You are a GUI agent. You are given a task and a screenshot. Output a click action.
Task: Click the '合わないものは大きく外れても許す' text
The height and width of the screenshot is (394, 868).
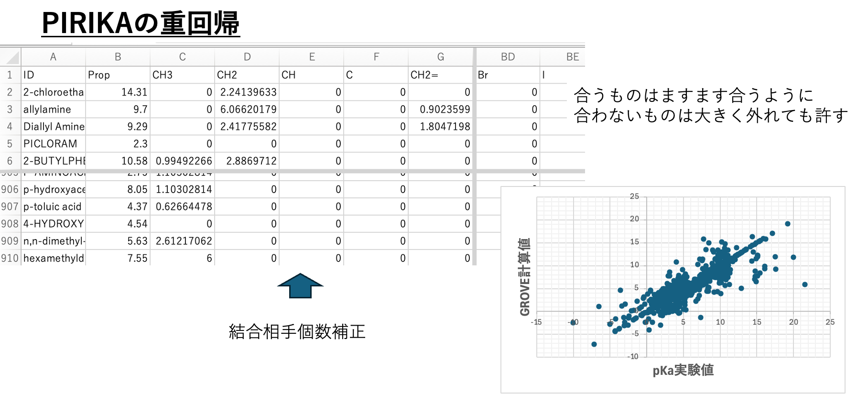click(x=711, y=115)
